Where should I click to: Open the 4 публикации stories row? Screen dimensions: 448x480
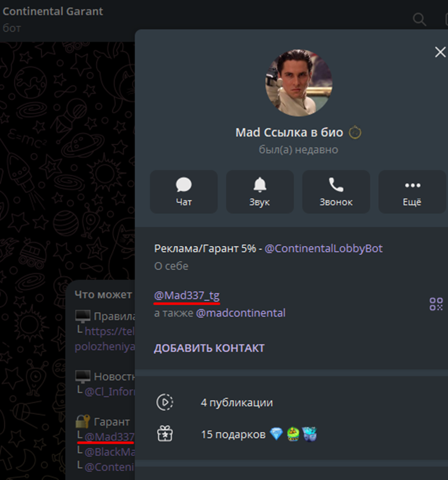tap(236, 402)
